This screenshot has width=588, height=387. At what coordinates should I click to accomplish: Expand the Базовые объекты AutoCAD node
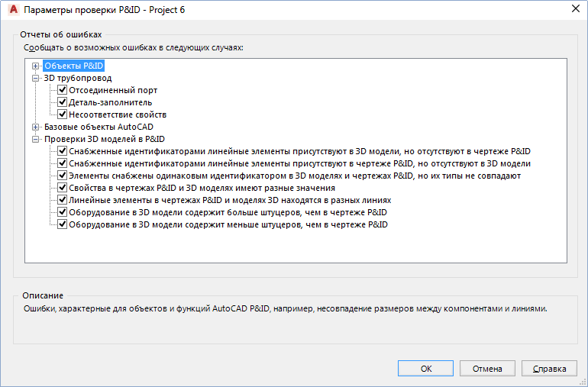pos(35,127)
